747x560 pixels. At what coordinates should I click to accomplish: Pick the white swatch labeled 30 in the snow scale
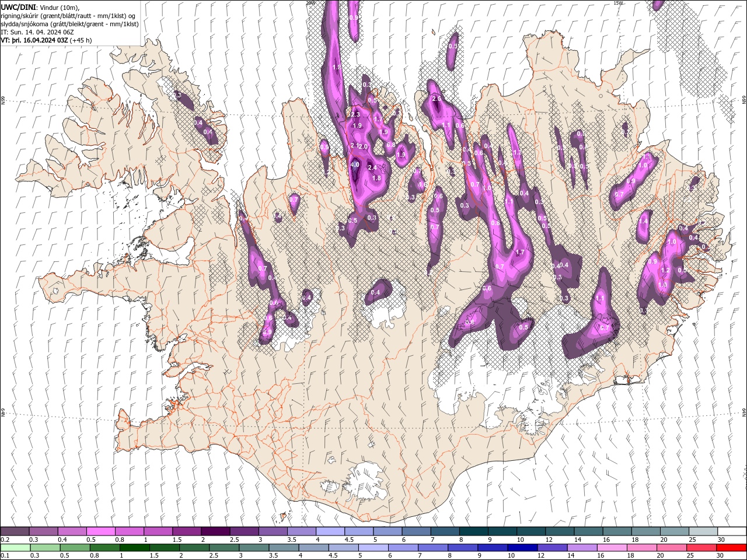tap(732, 531)
